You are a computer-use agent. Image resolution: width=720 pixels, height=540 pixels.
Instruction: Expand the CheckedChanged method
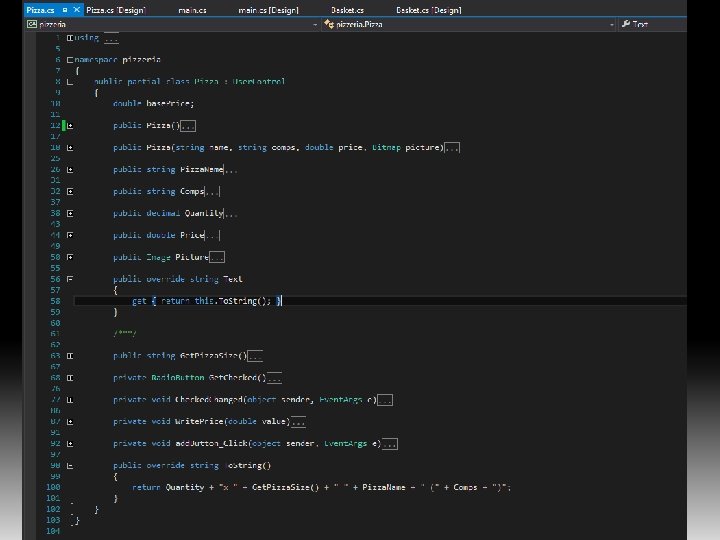70,400
